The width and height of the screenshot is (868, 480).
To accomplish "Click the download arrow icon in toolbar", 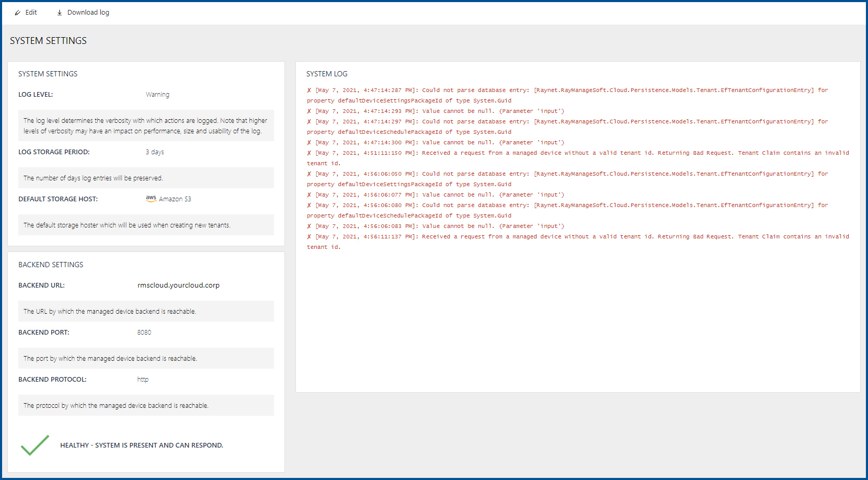I will coord(60,13).
